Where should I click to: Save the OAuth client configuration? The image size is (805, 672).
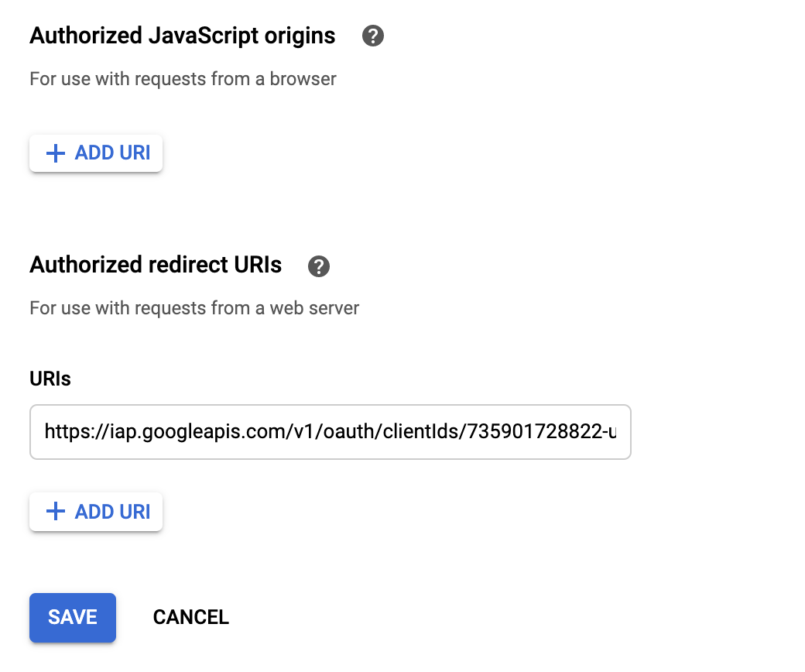(72, 617)
